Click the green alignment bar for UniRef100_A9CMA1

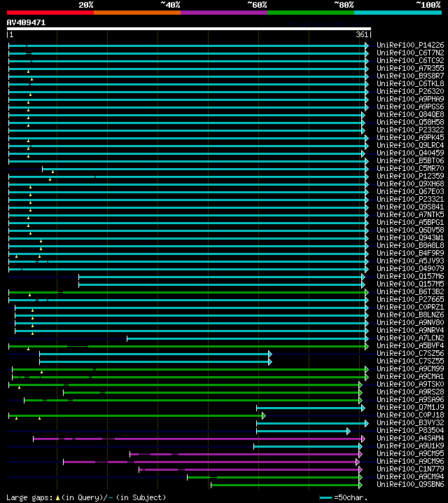pos(190,377)
